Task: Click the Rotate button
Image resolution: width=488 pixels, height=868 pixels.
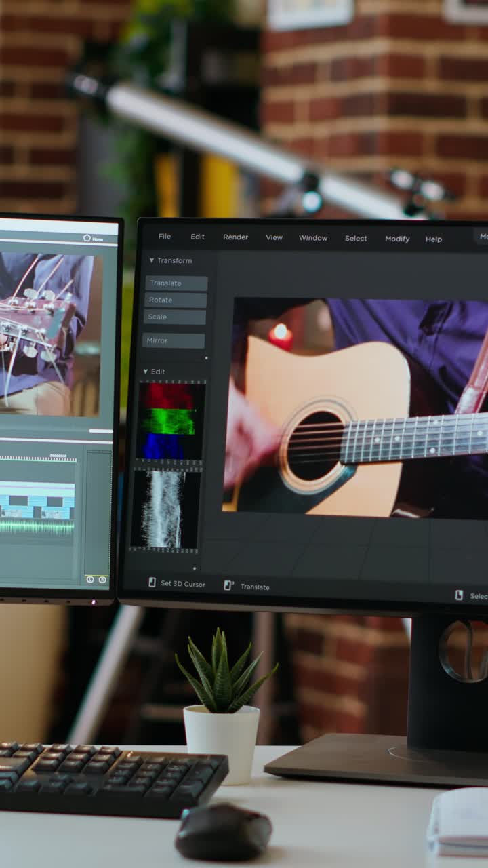Action: (176, 300)
